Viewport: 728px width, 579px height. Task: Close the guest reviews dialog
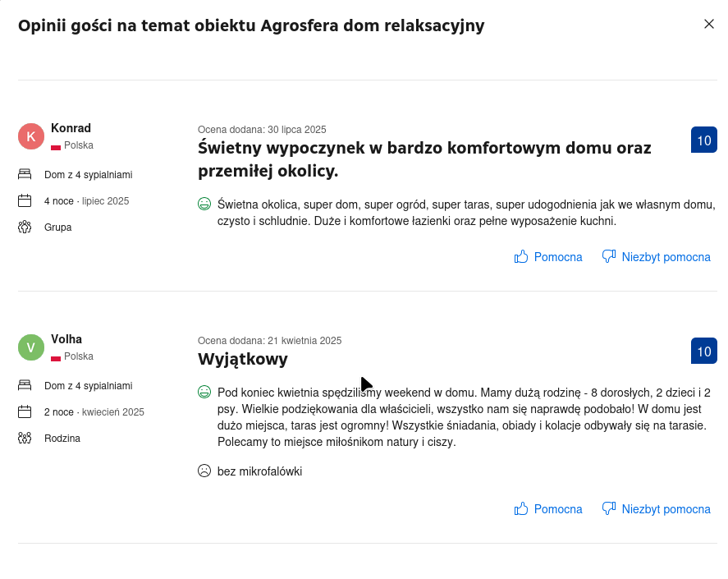(x=709, y=25)
